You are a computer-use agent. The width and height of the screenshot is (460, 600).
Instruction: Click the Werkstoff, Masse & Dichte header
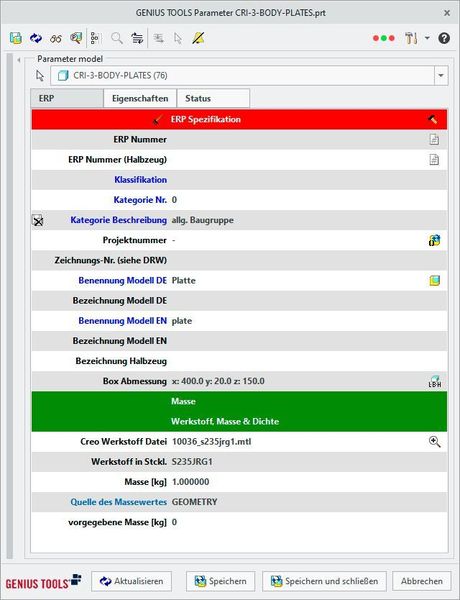pyautogui.click(x=239, y=421)
